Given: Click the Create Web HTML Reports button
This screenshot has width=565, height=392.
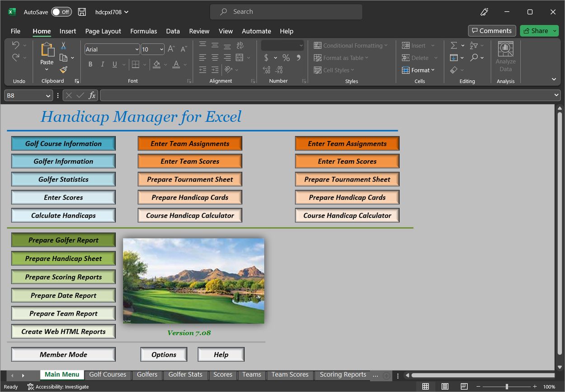Looking at the screenshot, I should click(63, 331).
